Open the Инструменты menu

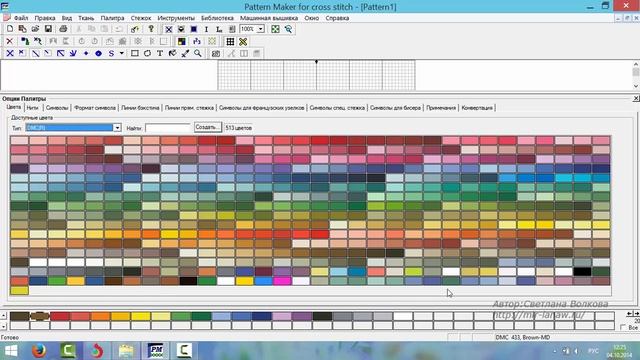(176, 18)
